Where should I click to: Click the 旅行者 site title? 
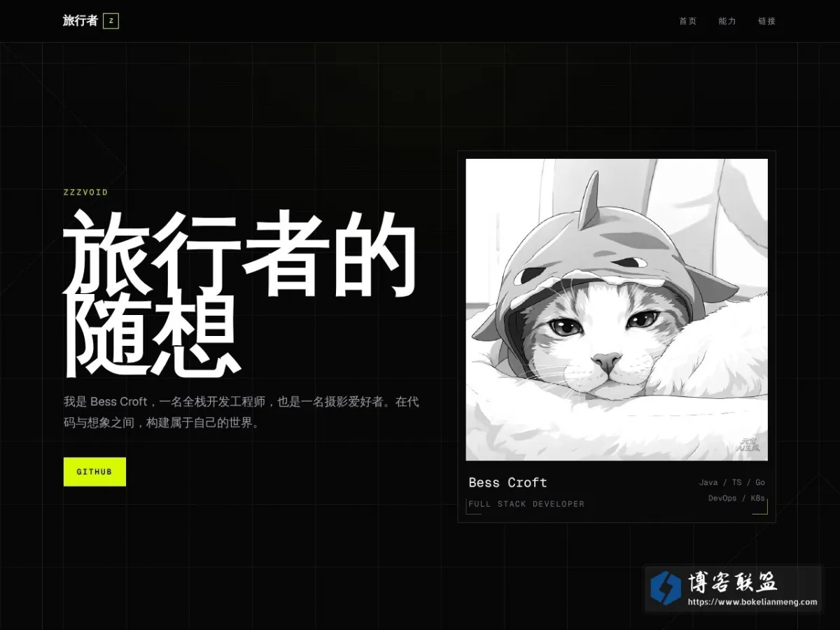(x=80, y=21)
